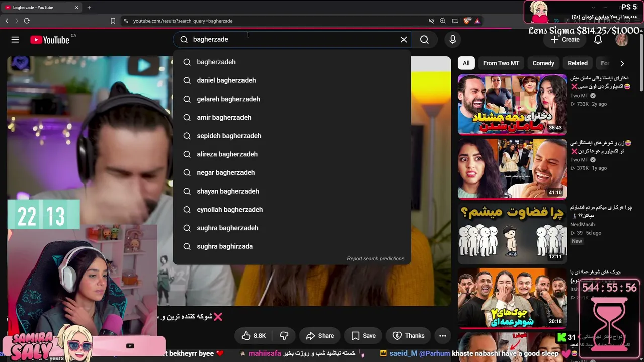
Task: Choose the 'gelareh bagherzadeh' suggestion
Action: [292, 99]
